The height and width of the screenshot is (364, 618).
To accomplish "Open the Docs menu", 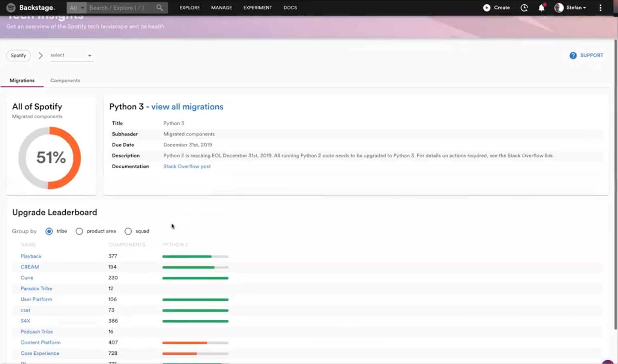I will coord(290,8).
